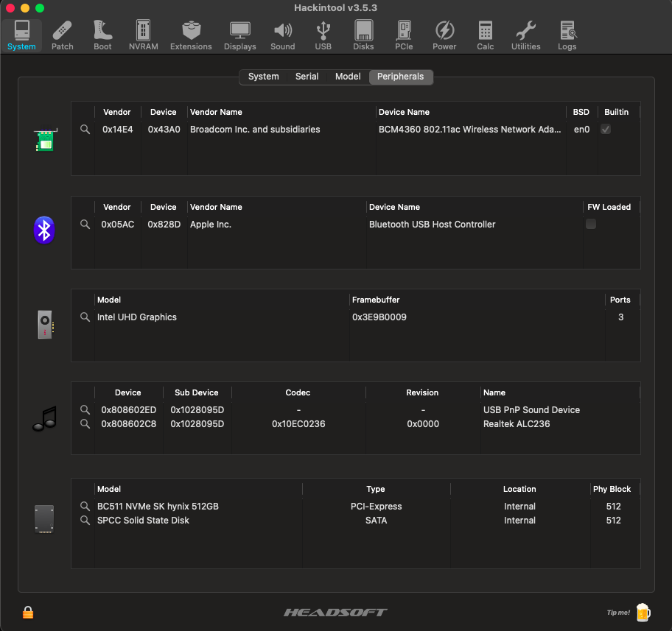672x631 pixels.
Task: Select the Intel UHD Graphics model cell
Action: pos(137,317)
